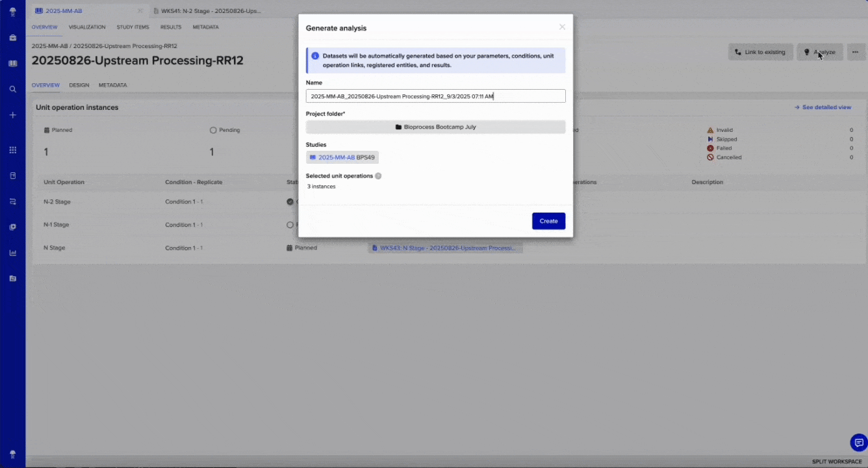The height and width of the screenshot is (468, 868).
Task: Open the bar chart Insights sidebar icon
Action: click(x=12, y=253)
